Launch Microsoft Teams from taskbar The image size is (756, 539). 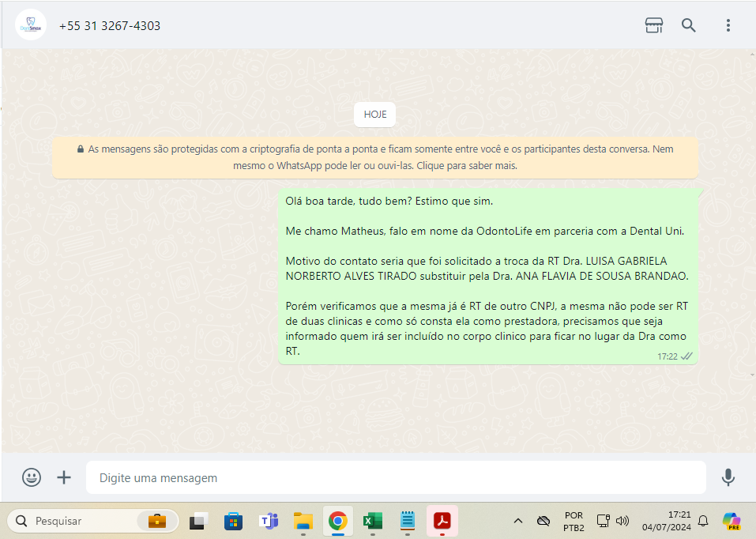pyautogui.click(x=269, y=521)
